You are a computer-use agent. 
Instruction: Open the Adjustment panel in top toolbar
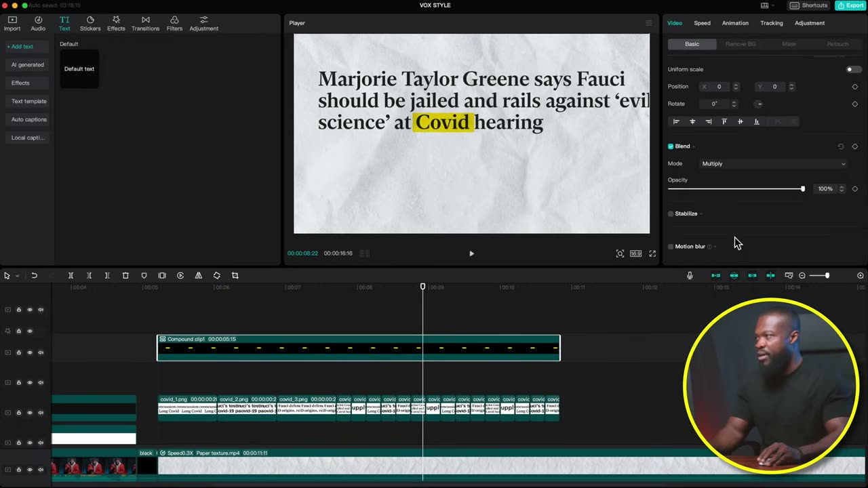203,24
